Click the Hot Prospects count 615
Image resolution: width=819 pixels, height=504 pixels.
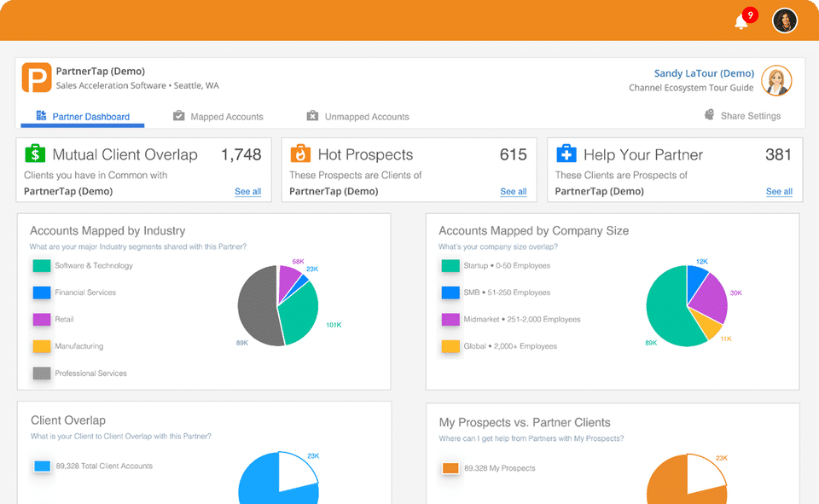(x=513, y=154)
